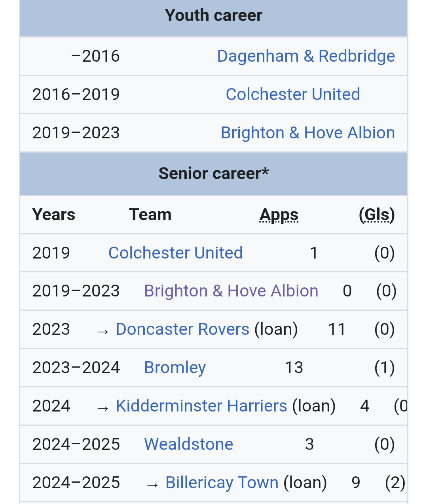Click the Gls abbreviation column header
Image resolution: width=427 pixels, height=504 pixels.
[377, 215]
